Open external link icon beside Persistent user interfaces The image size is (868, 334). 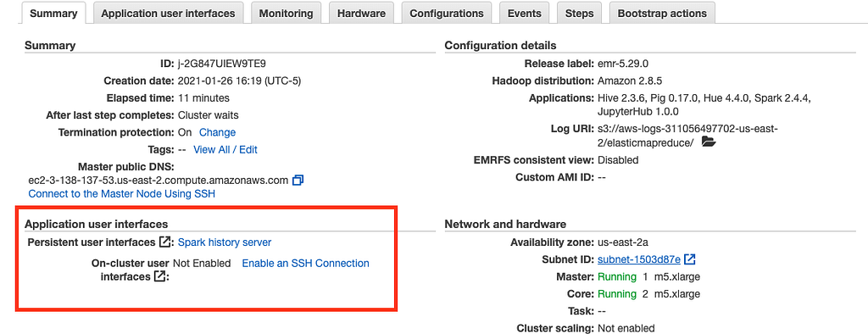pyautogui.click(x=164, y=242)
